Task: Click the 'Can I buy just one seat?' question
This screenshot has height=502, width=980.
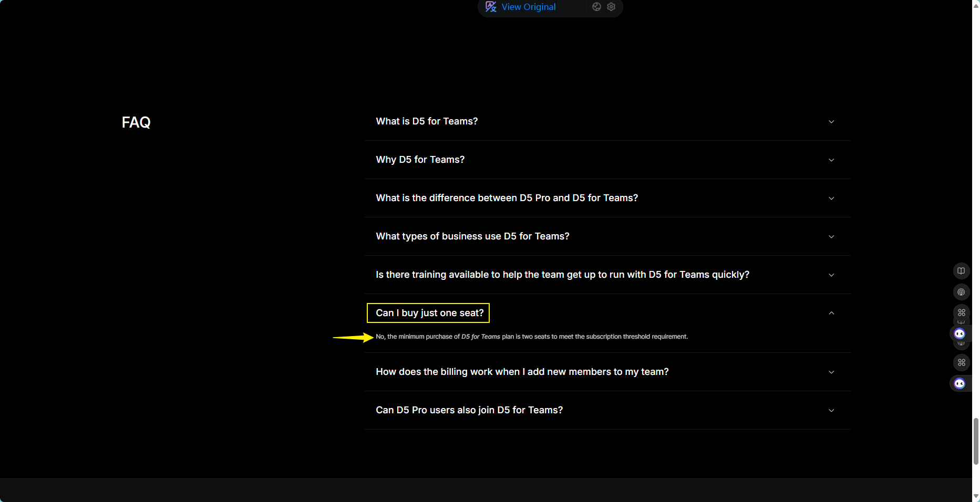Action: (429, 313)
